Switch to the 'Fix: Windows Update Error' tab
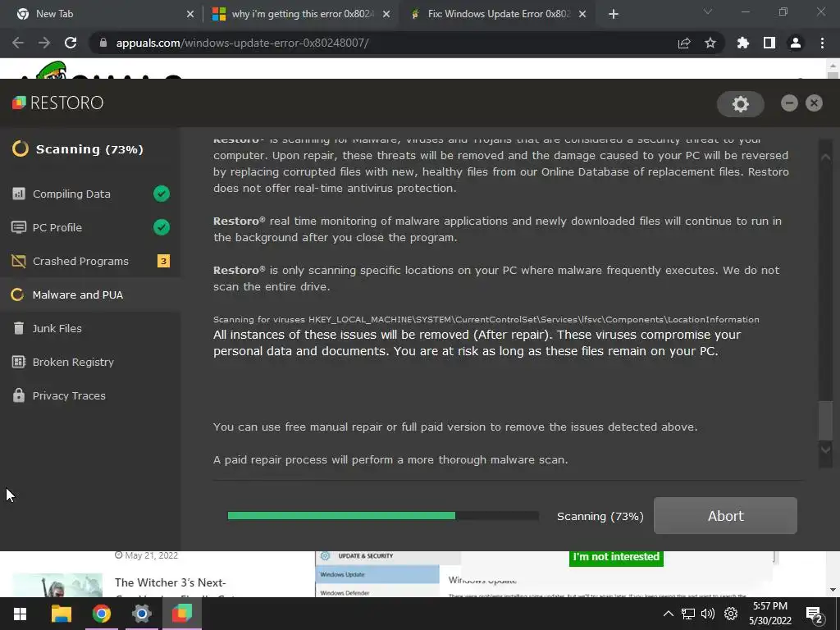Viewport: 840px width, 630px height. [x=496, y=14]
